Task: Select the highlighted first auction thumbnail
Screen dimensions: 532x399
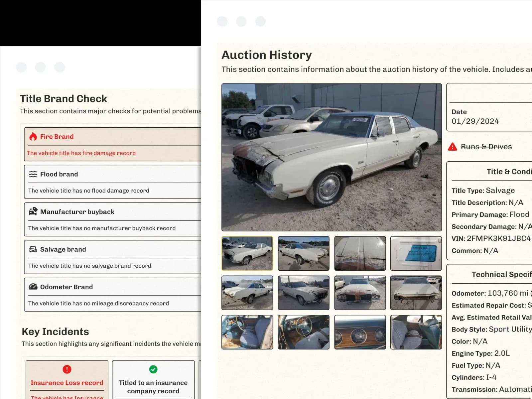Action: (247, 253)
